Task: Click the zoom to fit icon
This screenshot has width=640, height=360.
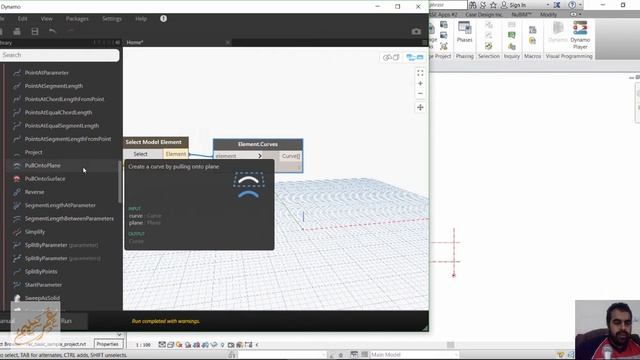Action: point(420,73)
